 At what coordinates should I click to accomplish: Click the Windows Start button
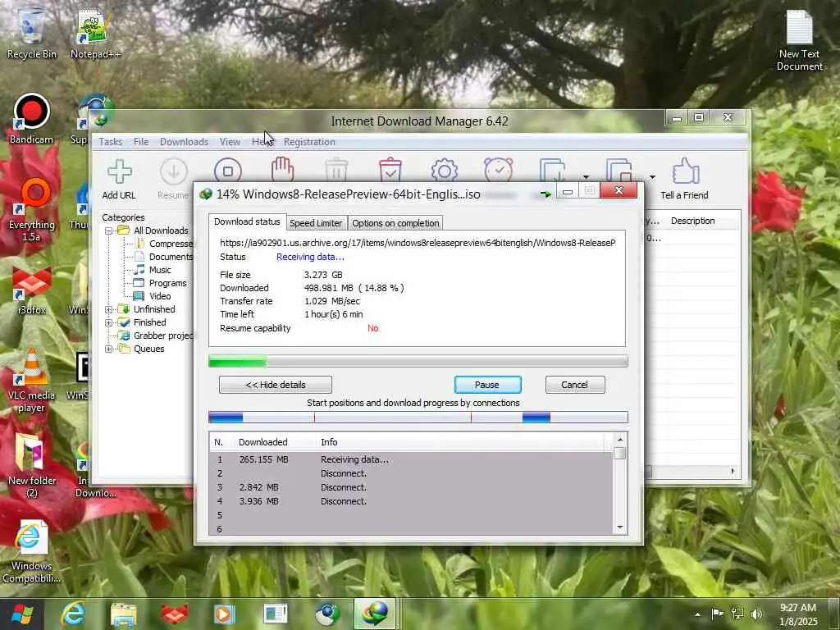coord(22,614)
